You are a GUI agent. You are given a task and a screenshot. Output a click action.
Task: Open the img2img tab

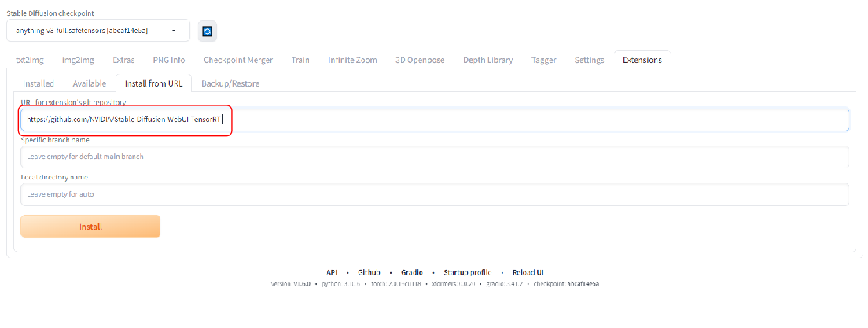point(79,60)
